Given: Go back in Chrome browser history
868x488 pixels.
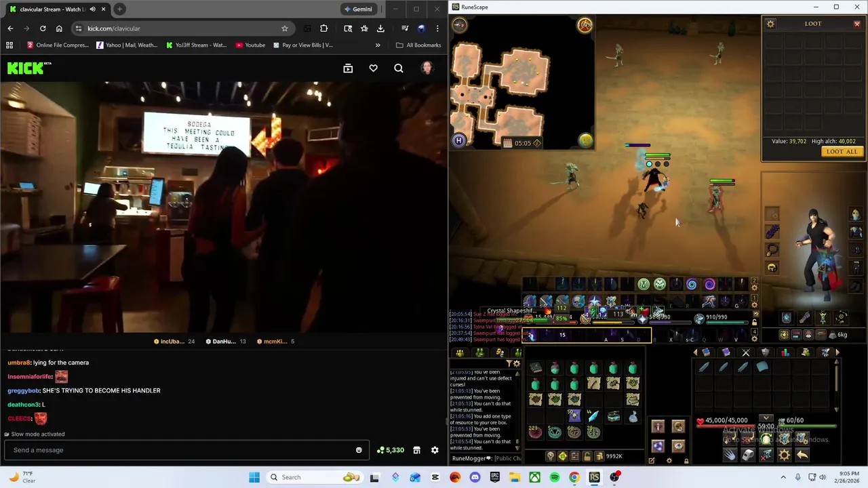Looking at the screenshot, I should click(x=10, y=28).
